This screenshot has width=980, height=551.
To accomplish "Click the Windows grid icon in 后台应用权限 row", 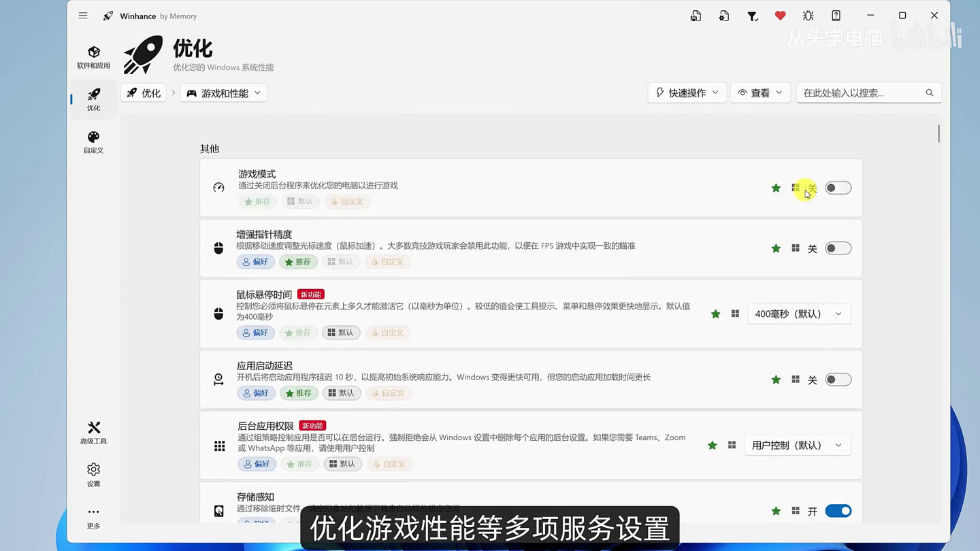I will 732,445.
